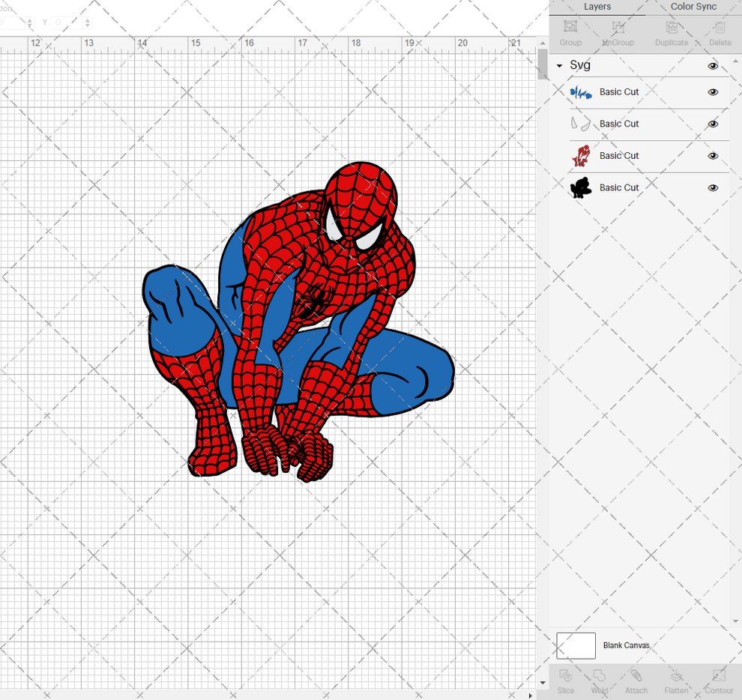Hide the black Basic Cut layer
The image size is (742, 700).
[x=713, y=187]
